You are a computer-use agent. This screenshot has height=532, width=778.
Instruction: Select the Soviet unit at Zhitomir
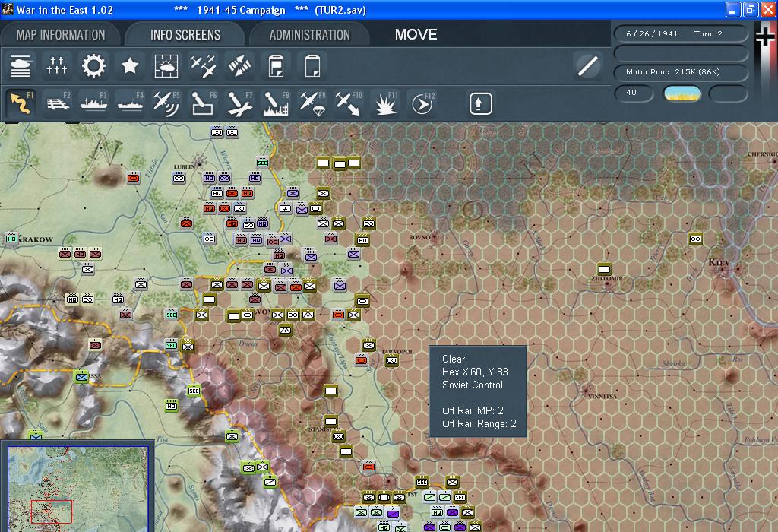(x=604, y=270)
